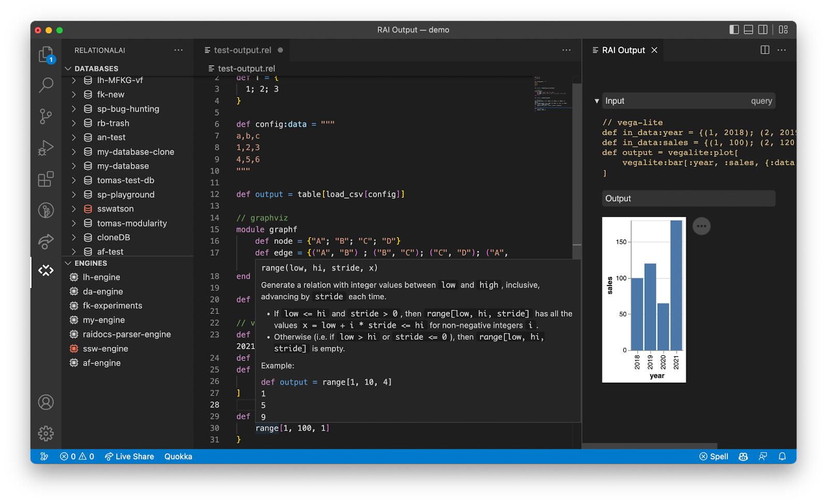Click line 12 def output code

320,194
